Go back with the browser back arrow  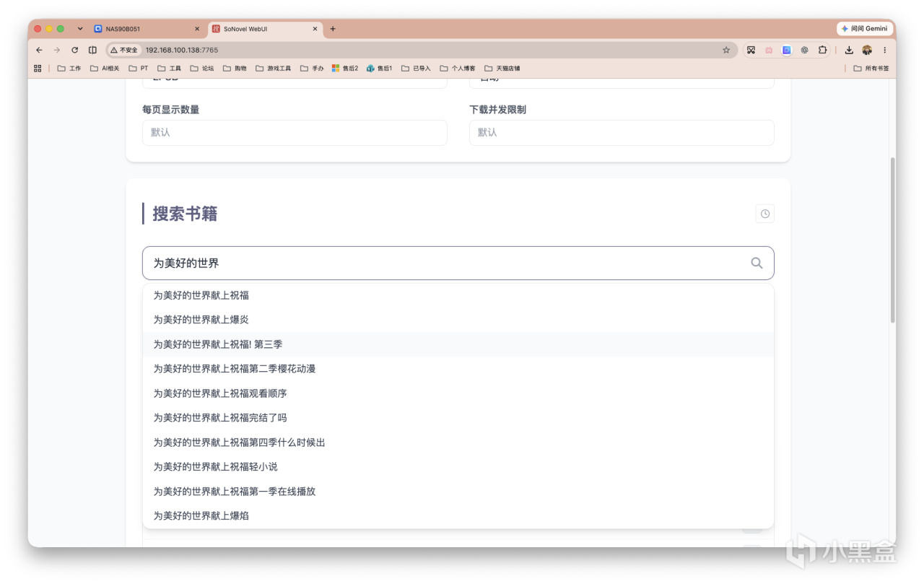(x=39, y=50)
